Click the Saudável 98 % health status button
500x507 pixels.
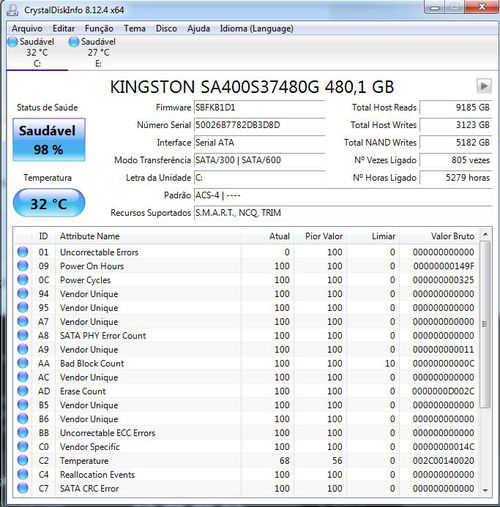click(49, 140)
